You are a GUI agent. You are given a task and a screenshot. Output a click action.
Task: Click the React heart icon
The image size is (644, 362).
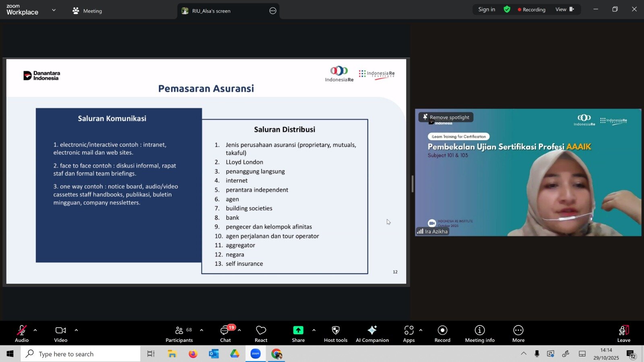coord(261,333)
